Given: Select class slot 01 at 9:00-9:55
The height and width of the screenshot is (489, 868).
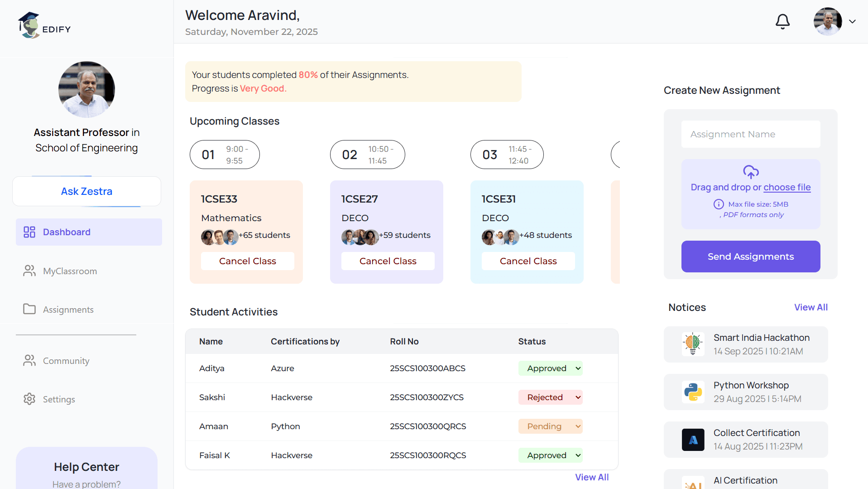Looking at the screenshot, I should tap(225, 155).
